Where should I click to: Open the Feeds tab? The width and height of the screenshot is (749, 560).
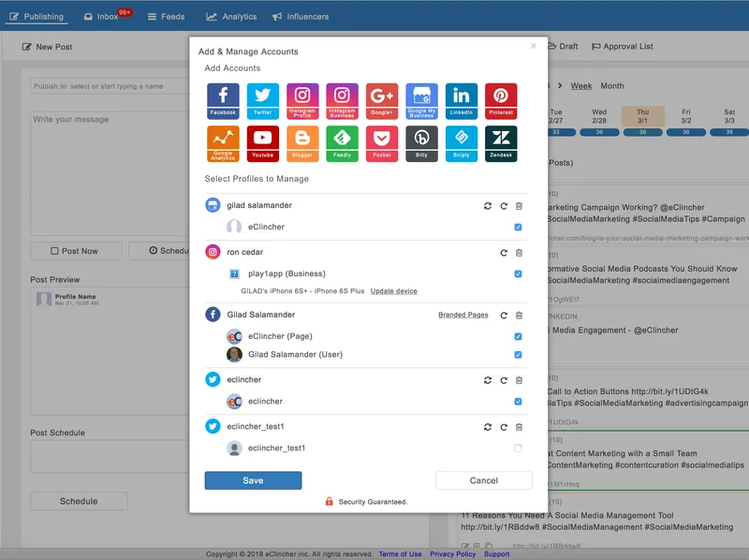(166, 17)
